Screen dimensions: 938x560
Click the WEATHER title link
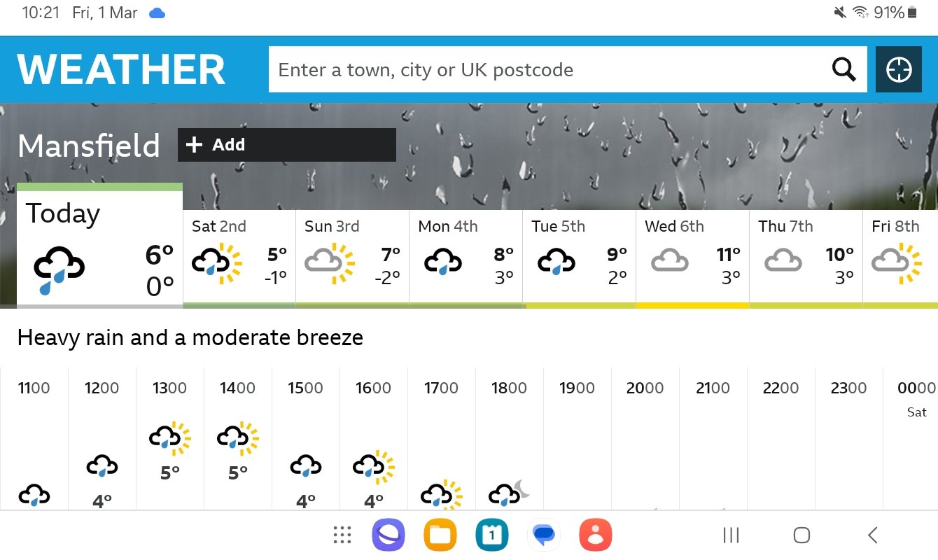tap(121, 69)
